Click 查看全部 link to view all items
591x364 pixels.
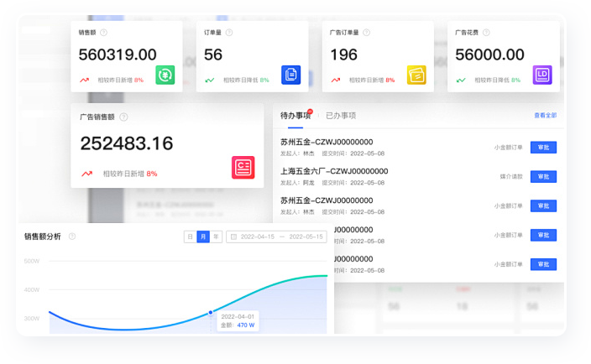(545, 116)
